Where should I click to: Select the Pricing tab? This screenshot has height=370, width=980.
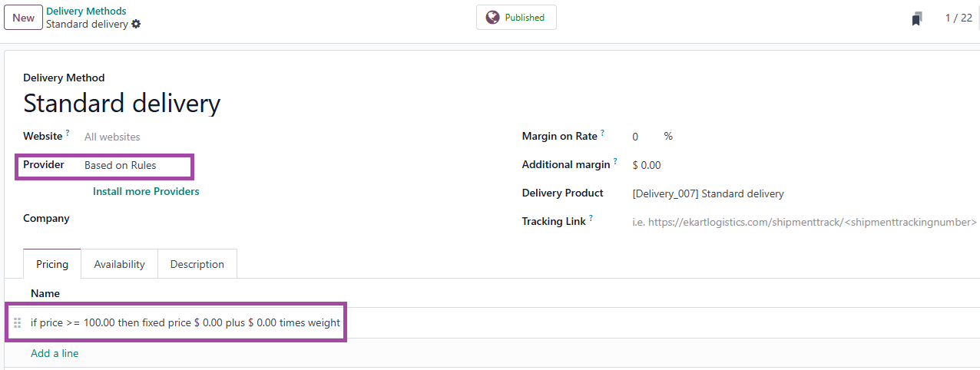(52, 264)
